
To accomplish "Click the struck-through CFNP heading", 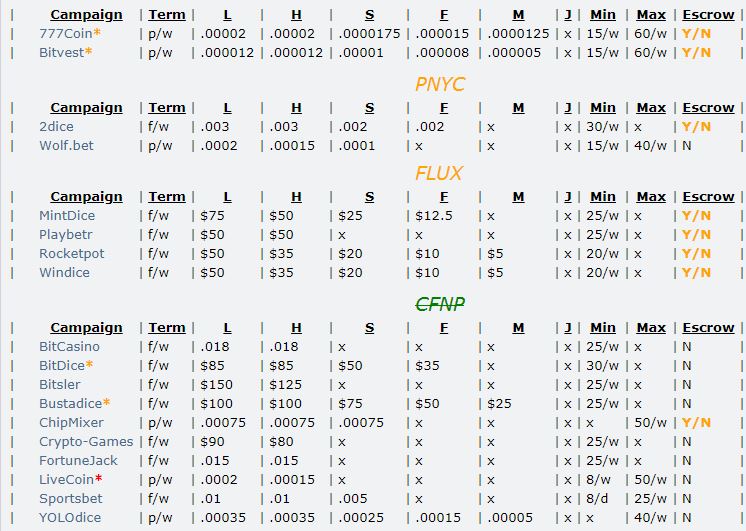I will 440,304.
